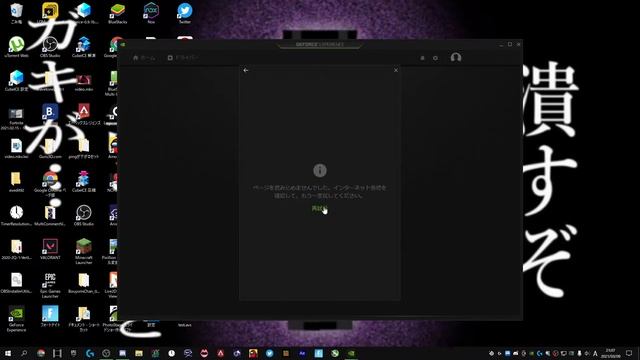
Task: Switch to OBS Studio in the taskbar
Action: click(106, 353)
